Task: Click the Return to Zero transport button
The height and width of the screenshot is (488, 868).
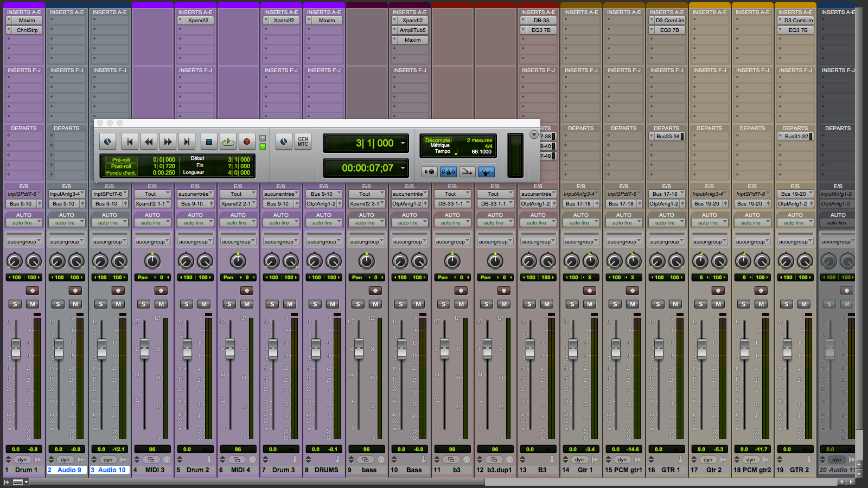Action: click(130, 142)
